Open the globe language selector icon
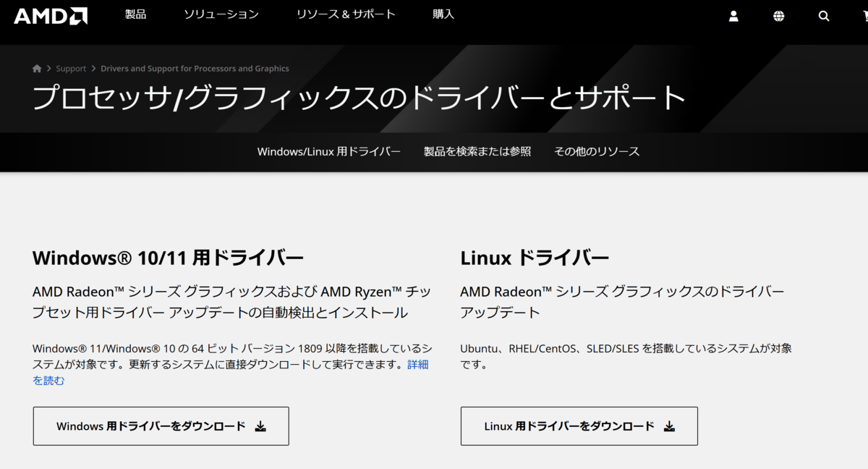Image resolution: width=868 pixels, height=469 pixels. point(778,16)
